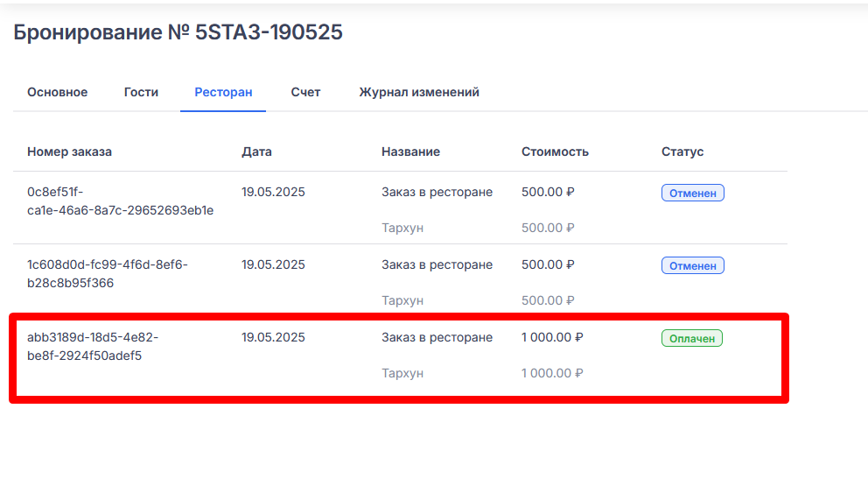Switch to the Основное tab
The image size is (868, 479).
(x=58, y=92)
